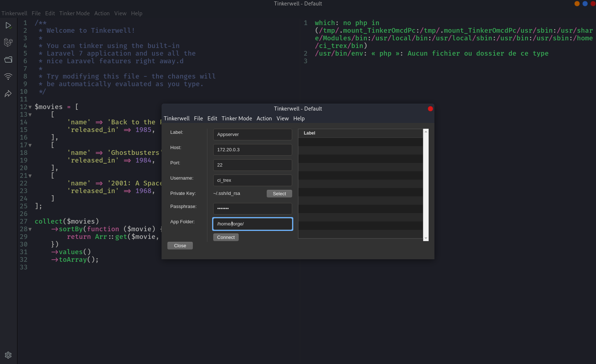Click the Label column header

pos(310,133)
